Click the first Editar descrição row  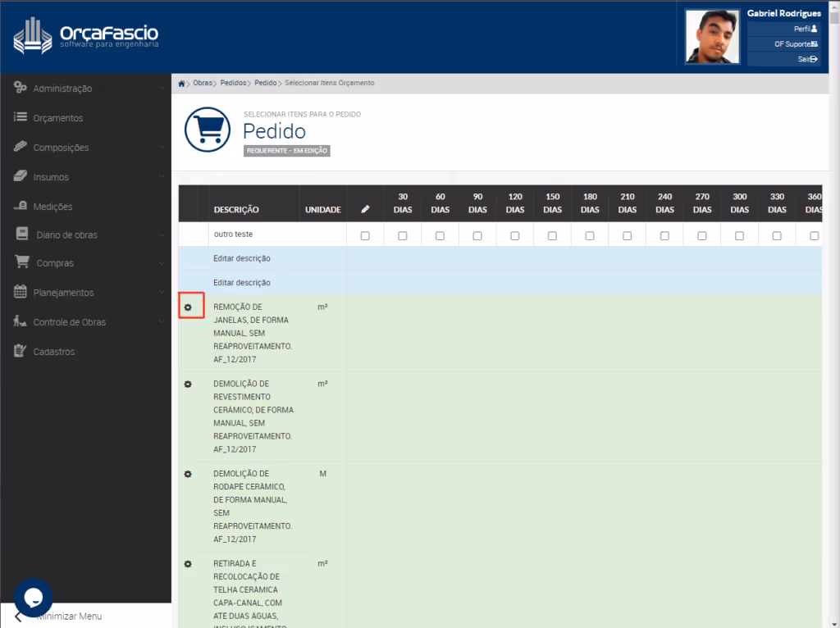pyautogui.click(x=500, y=258)
